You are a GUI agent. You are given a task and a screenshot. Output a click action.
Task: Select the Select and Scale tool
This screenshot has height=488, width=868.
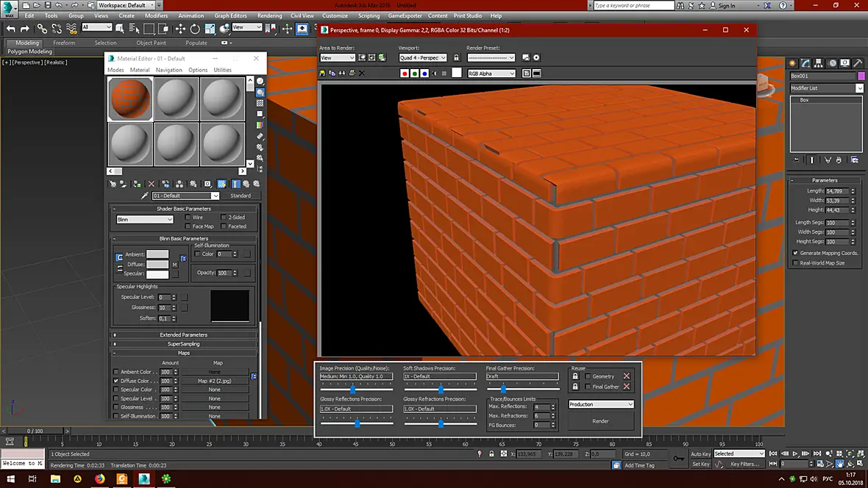pos(210,29)
